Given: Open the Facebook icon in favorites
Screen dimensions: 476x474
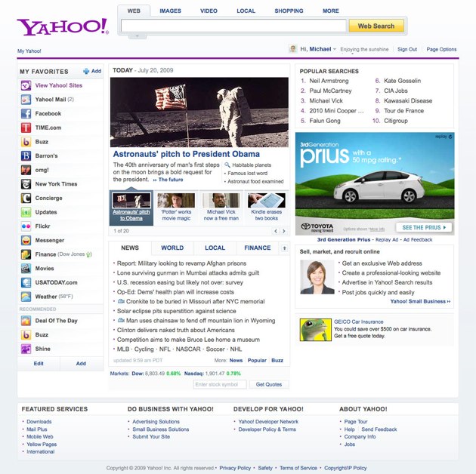Looking at the screenshot, I should (x=26, y=114).
